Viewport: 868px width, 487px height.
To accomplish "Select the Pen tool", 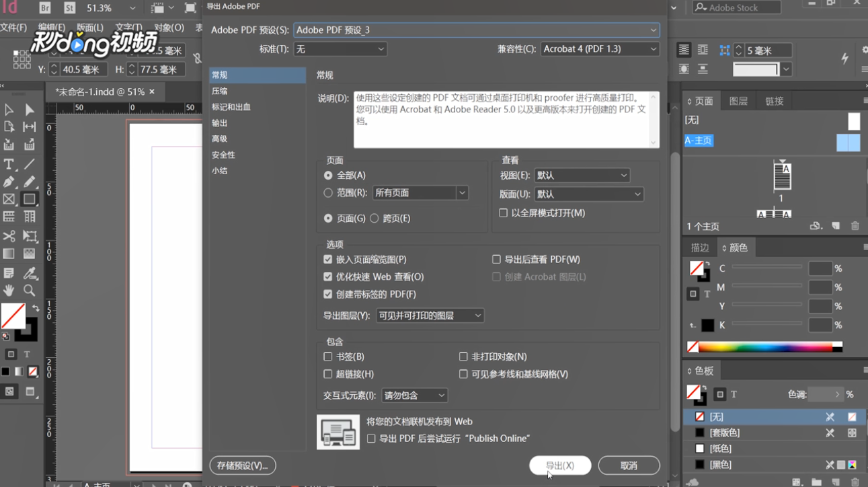I will coord(9,182).
